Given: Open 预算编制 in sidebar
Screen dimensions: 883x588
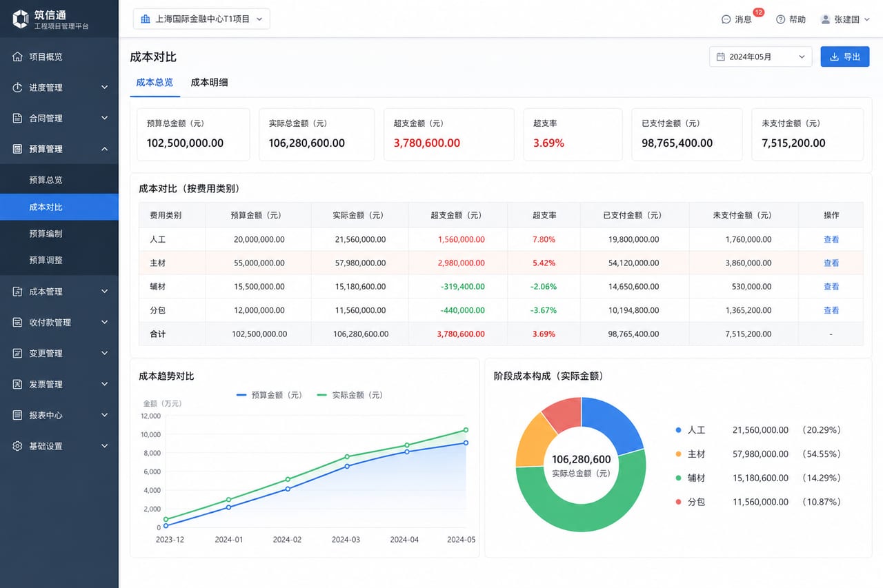Looking at the screenshot, I should (x=59, y=234).
